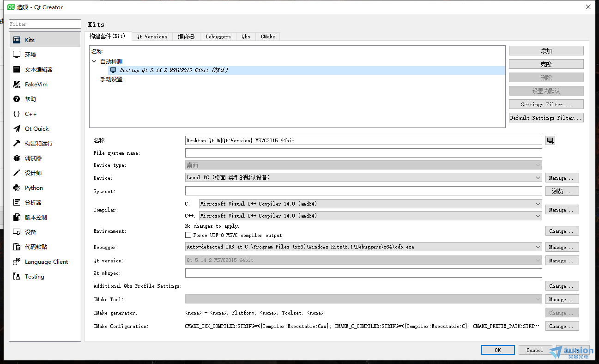Click the Sysroot path field
The height and width of the screenshot is (364, 599).
click(x=363, y=191)
